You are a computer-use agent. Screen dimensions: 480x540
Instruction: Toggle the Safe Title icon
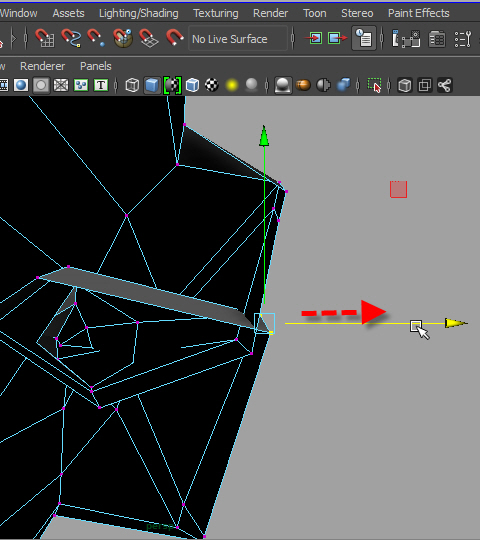click(x=101, y=85)
